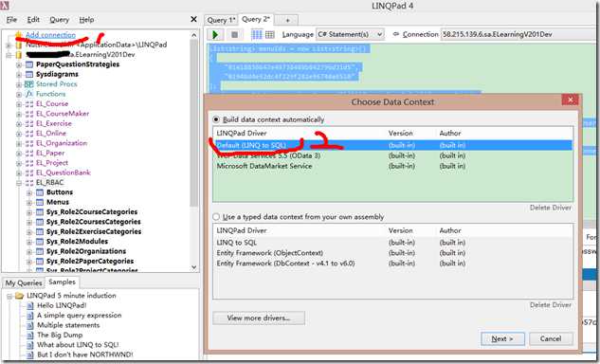
Task: Click the Sys_Role2Modules table icon
Action: coord(40,242)
